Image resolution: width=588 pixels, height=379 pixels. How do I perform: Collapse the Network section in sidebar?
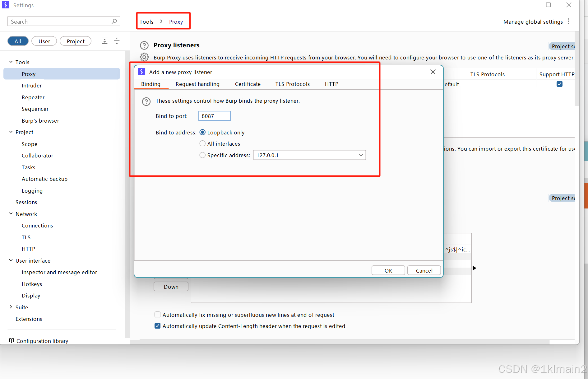[x=10, y=214]
